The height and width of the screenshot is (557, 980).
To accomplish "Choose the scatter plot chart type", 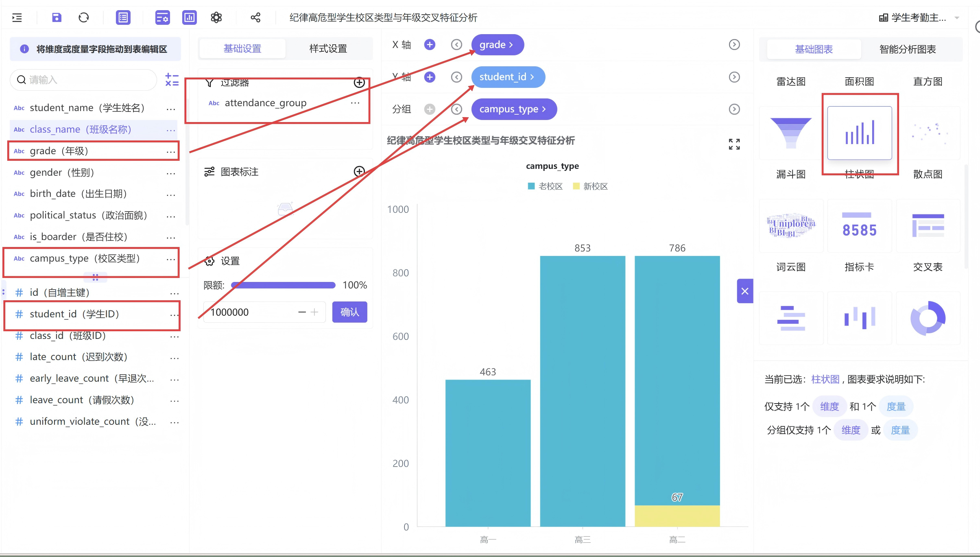I will pos(928,133).
